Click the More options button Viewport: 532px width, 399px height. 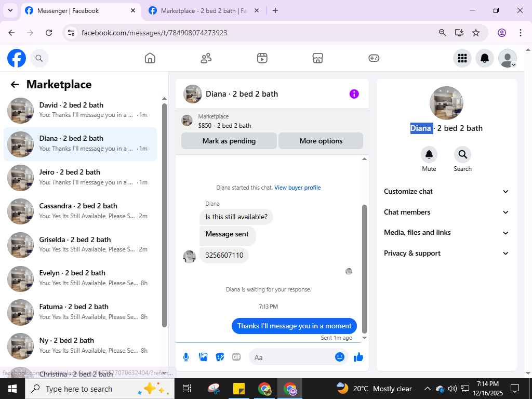click(321, 141)
